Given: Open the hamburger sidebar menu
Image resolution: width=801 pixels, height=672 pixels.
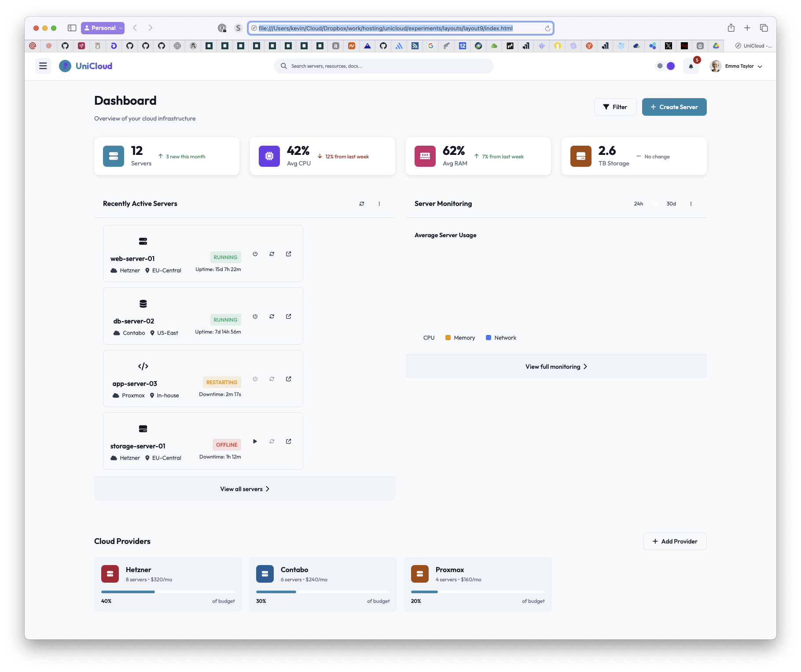Looking at the screenshot, I should [43, 66].
